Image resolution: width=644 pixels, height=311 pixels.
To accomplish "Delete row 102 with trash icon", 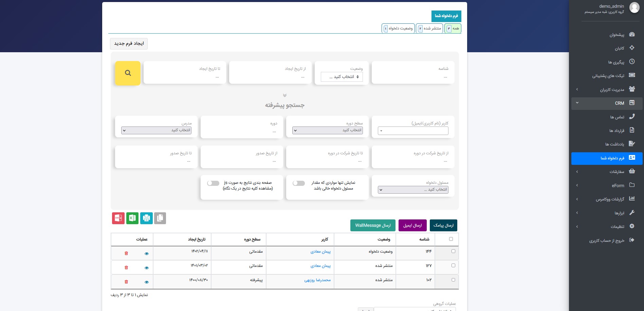I will pyautogui.click(x=126, y=282).
